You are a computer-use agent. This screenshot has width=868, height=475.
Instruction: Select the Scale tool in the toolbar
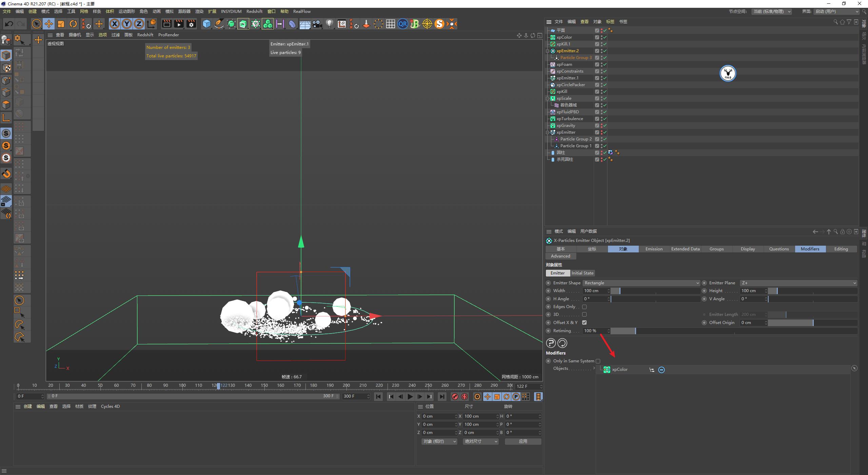pyautogui.click(x=61, y=24)
